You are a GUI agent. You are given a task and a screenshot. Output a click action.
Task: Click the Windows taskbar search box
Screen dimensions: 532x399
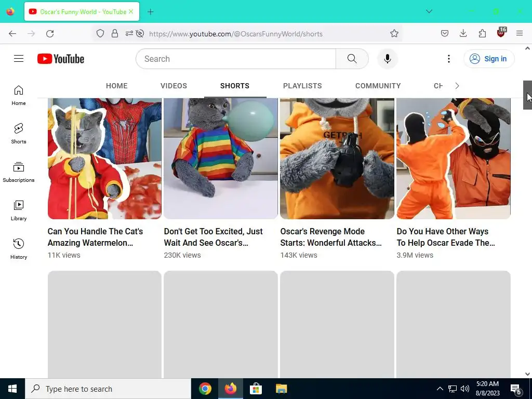[108, 389]
